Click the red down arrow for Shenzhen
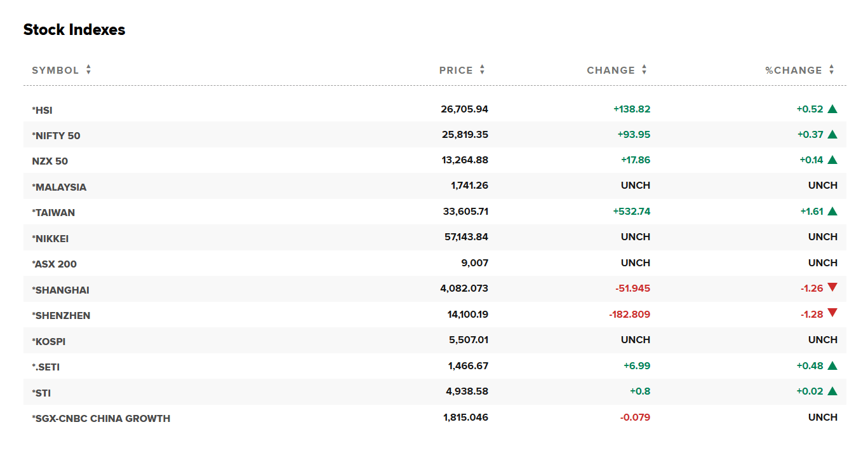This screenshot has width=868, height=455. click(832, 313)
